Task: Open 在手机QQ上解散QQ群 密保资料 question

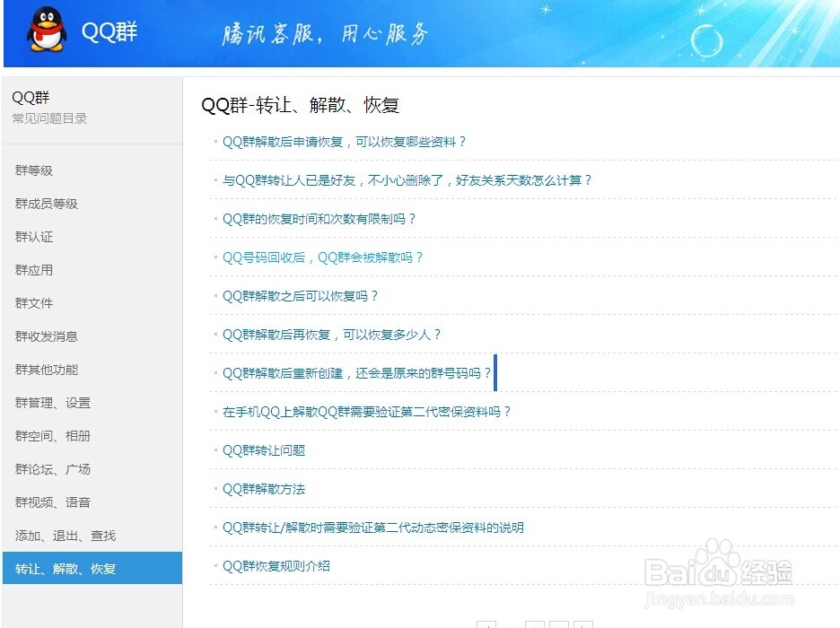Action: click(x=366, y=412)
